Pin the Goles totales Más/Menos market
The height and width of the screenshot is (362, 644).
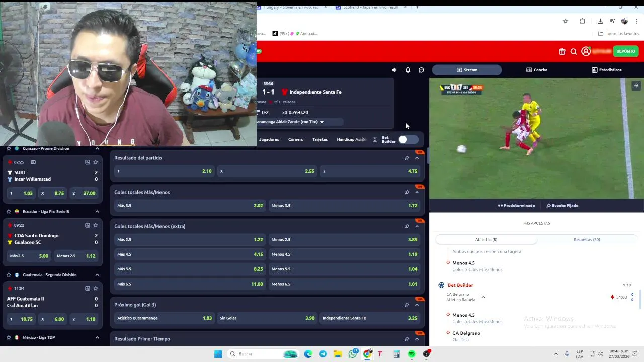(407, 192)
